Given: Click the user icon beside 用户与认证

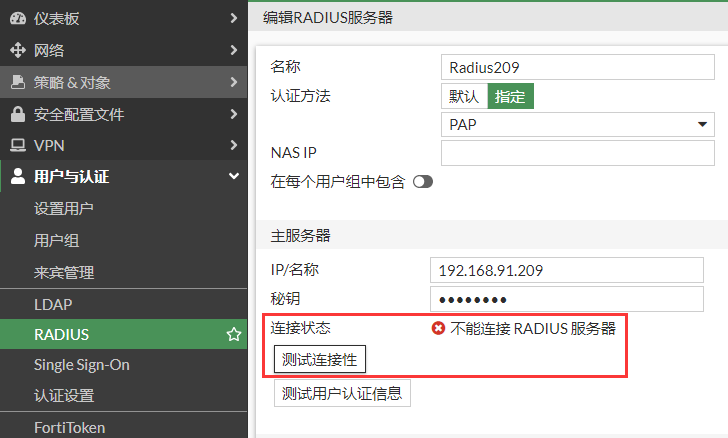Looking at the screenshot, I should coord(18,177).
